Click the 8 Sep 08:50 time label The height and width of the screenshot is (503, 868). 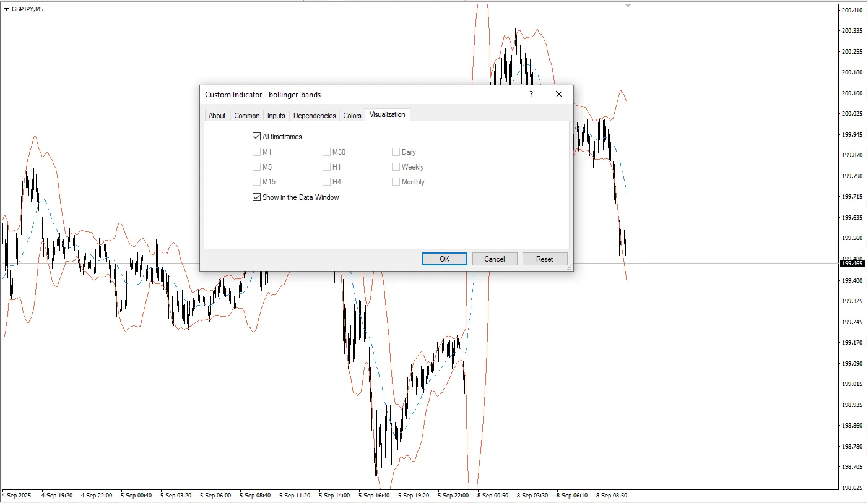(x=612, y=496)
